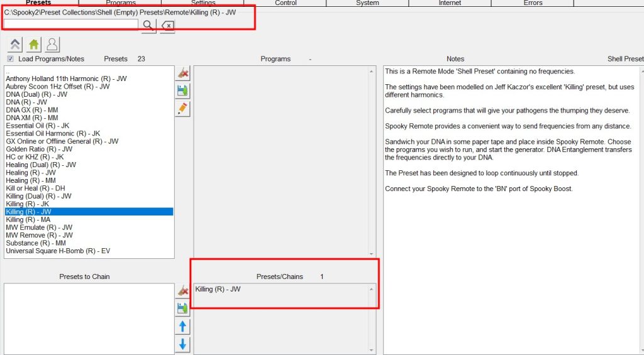This screenshot has height=355, width=644.
Task: Click the green home icon
Action: click(34, 45)
